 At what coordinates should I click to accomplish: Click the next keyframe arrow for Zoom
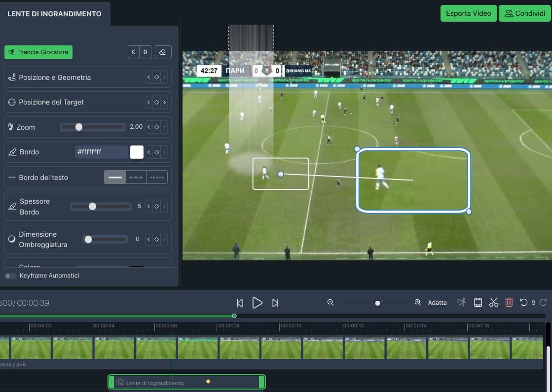click(166, 127)
